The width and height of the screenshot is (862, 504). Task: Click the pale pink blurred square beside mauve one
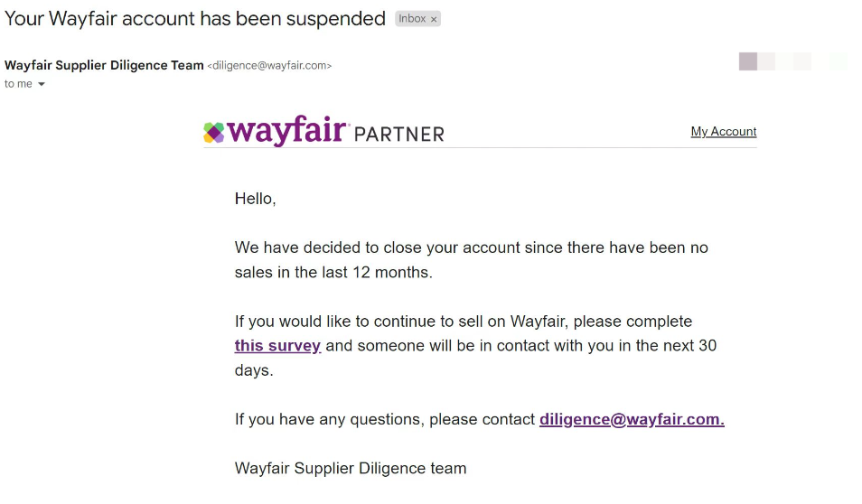[x=766, y=61]
